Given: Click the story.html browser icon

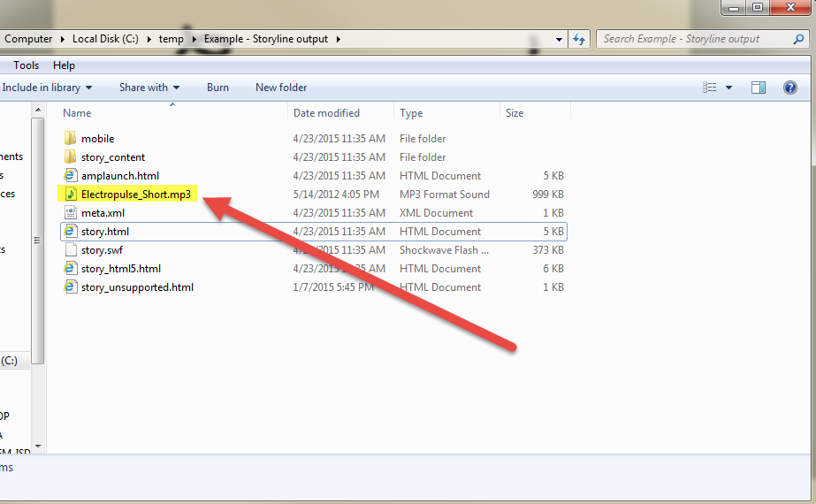Looking at the screenshot, I should [70, 231].
